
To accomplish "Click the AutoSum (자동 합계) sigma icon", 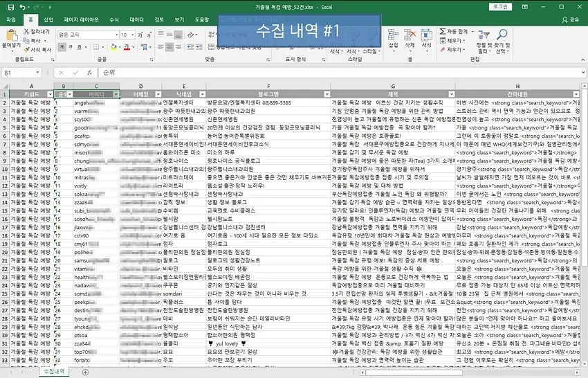I will 443,32.
